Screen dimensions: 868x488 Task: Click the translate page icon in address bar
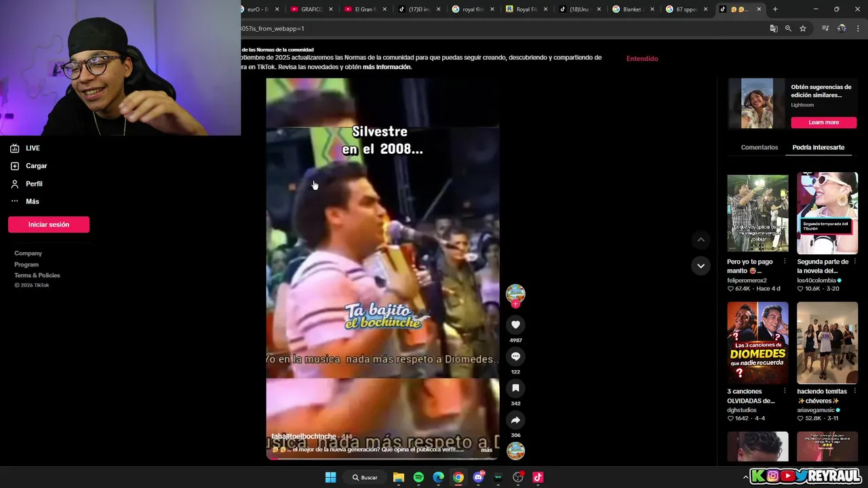pos(774,28)
